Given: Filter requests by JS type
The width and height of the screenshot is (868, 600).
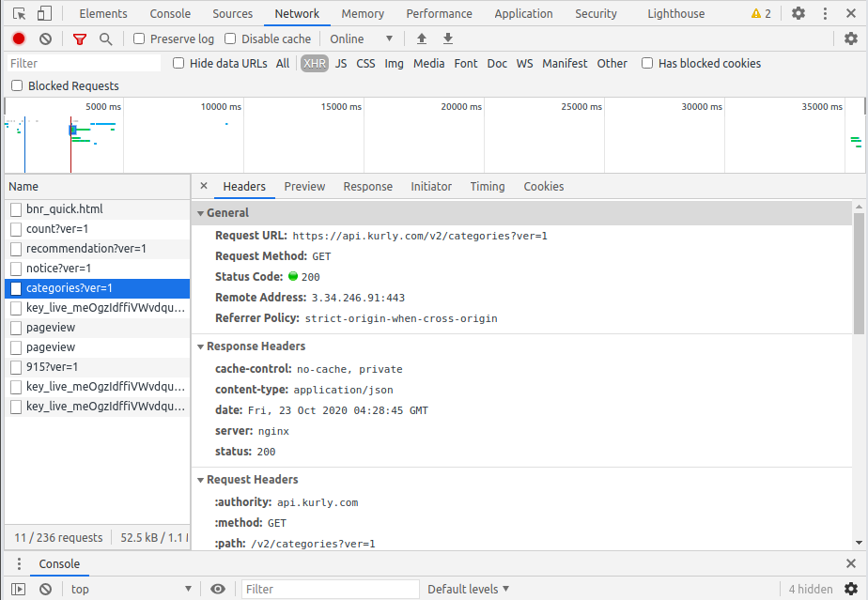Looking at the screenshot, I should pos(340,63).
